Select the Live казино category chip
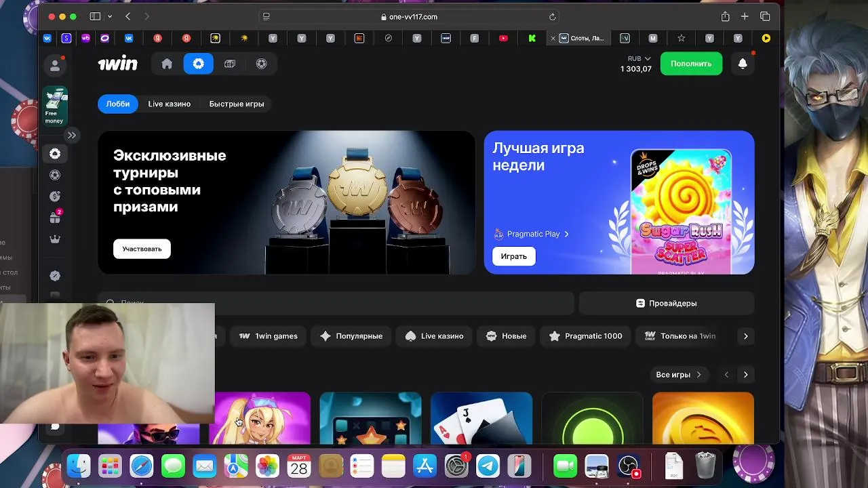868x488 pixels. click(434, 336)
